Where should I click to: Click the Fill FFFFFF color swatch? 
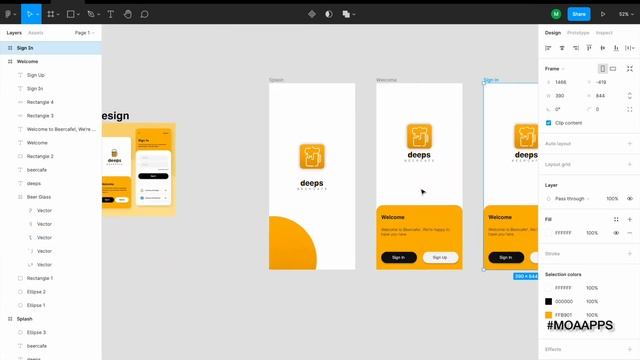[x=549, y=233]
